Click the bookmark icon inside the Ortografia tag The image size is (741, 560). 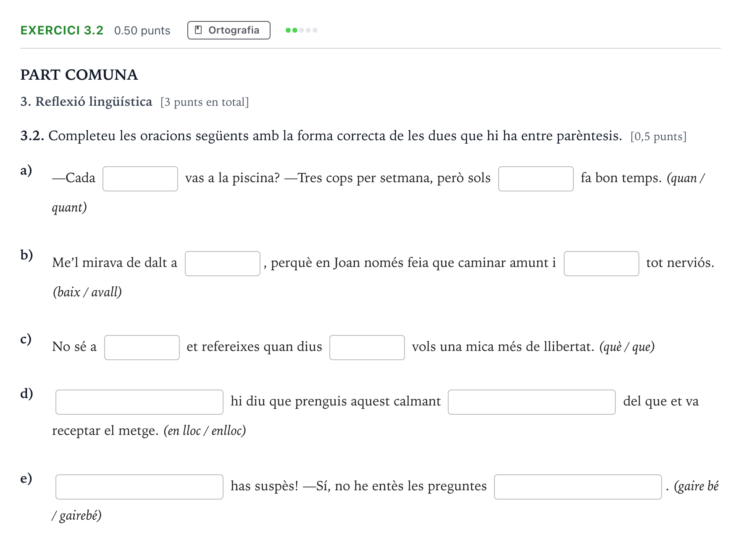[199, 30]
